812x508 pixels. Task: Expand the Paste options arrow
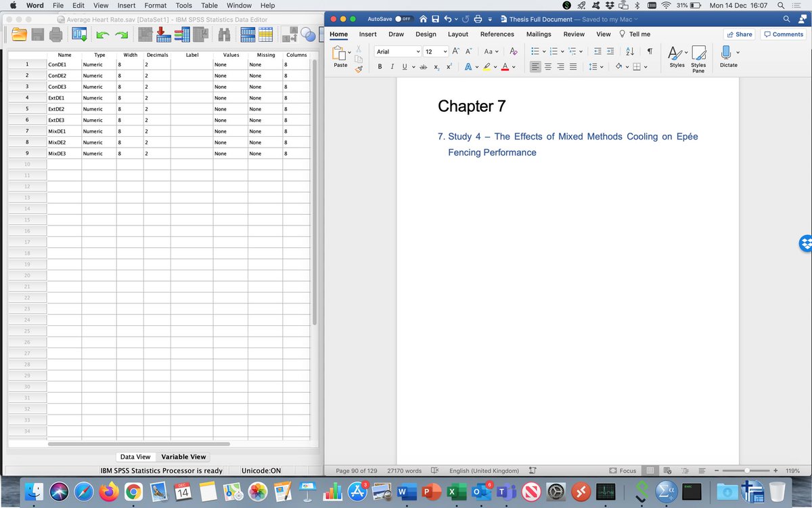(350, 52)
